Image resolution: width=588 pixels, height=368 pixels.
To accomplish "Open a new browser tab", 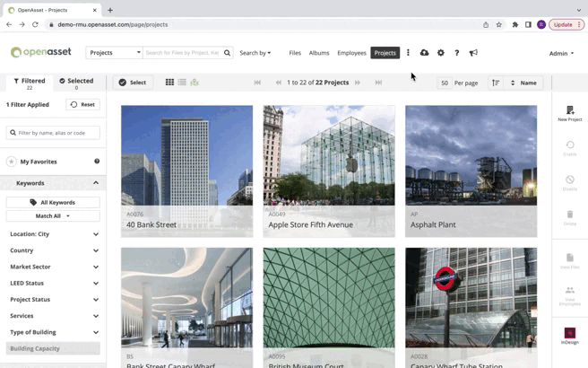I will tap(110, 10).
